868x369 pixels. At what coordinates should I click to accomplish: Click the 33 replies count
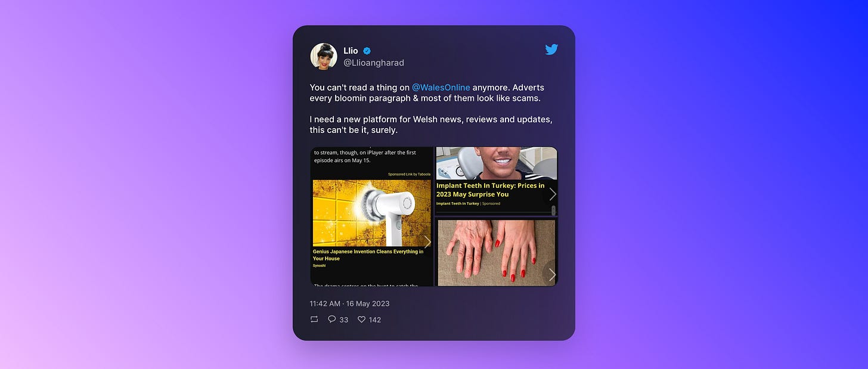pyautogui.click(x=343, y=320)
